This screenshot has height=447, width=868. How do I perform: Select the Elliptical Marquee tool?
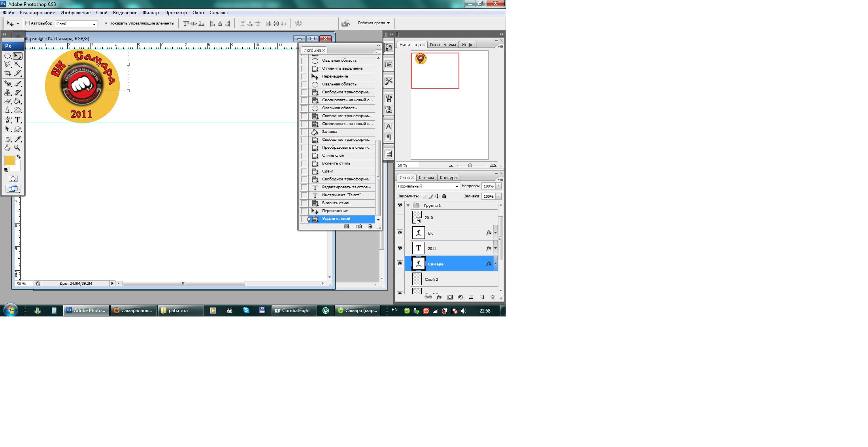tap(8, 56)
